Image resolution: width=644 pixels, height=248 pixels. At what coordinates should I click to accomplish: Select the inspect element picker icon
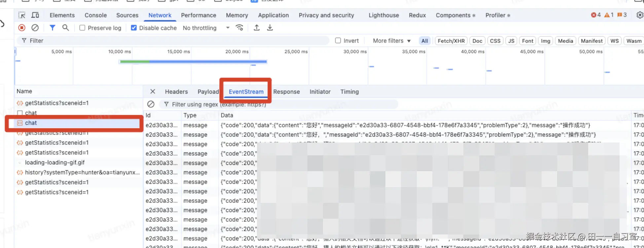point(22,15)
